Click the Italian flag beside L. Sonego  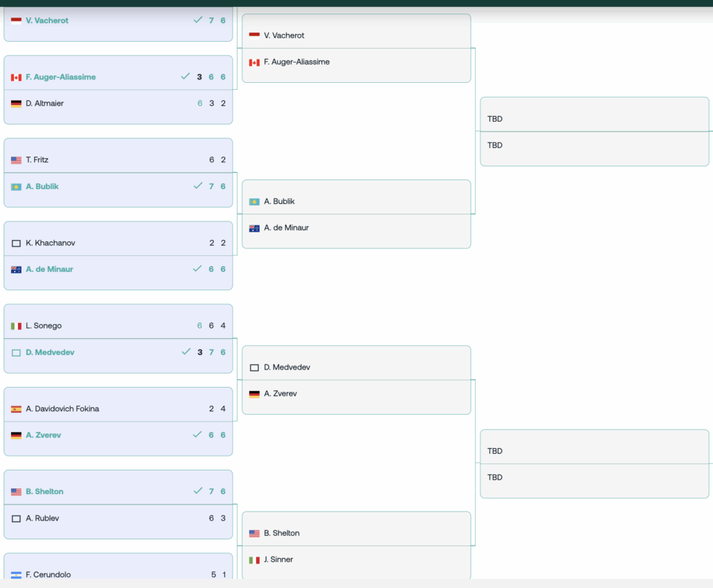(16, 326)
